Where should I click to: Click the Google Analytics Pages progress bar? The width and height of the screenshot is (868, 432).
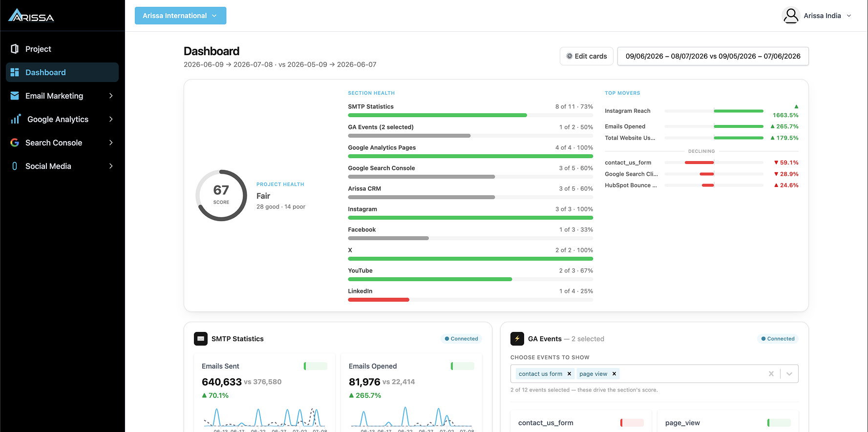470,156
